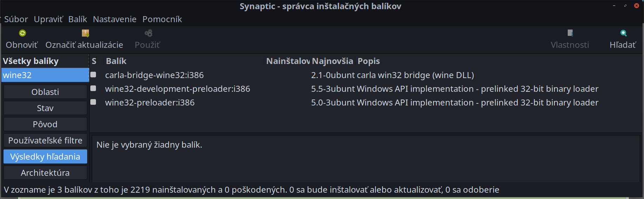The image size is (644, 199).
Task: Toggle wine32-development-preloader:i386 status checkbox
Action: (93, 88)
